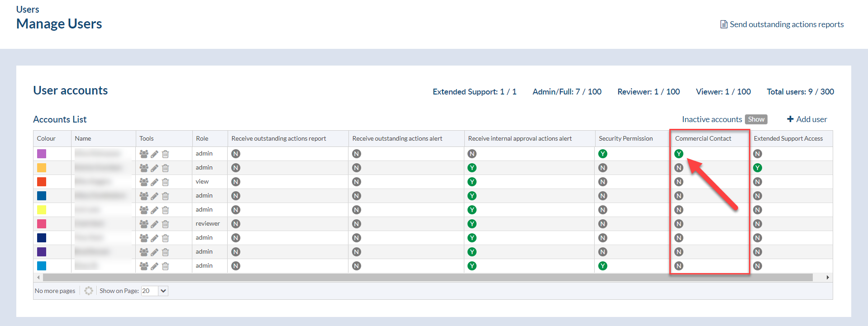This screenshot has width=868, height=326.
Task: Toggle Commercial Contact N in the reviewer row
Action: pyautogui.click(x=679, y=224)
